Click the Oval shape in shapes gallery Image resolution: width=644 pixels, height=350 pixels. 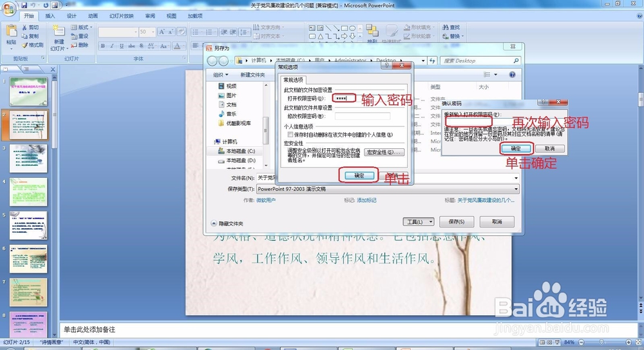[352, 28]
